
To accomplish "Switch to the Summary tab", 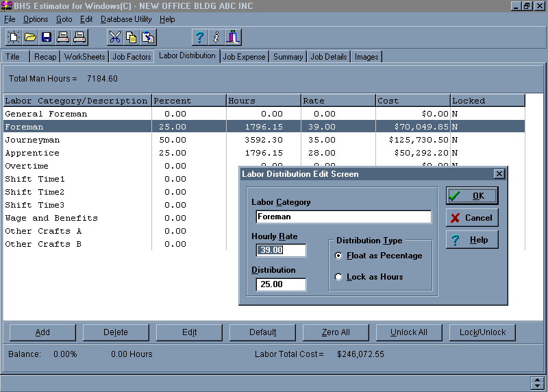I will (288, 57).
